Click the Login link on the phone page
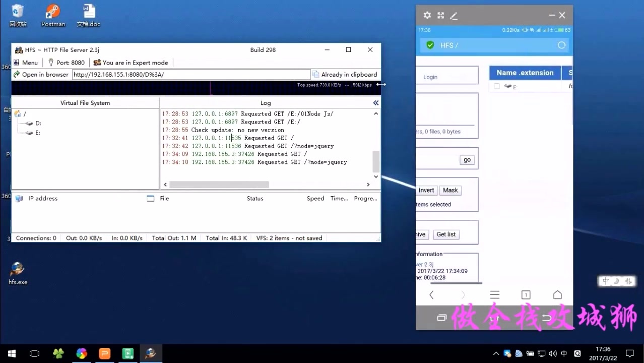This screenshot has height=363, width=644. coord(430,77)
